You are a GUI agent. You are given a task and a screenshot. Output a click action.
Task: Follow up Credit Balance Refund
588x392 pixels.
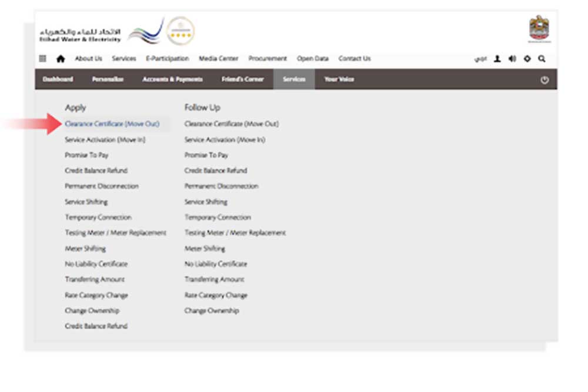[216, 170]
